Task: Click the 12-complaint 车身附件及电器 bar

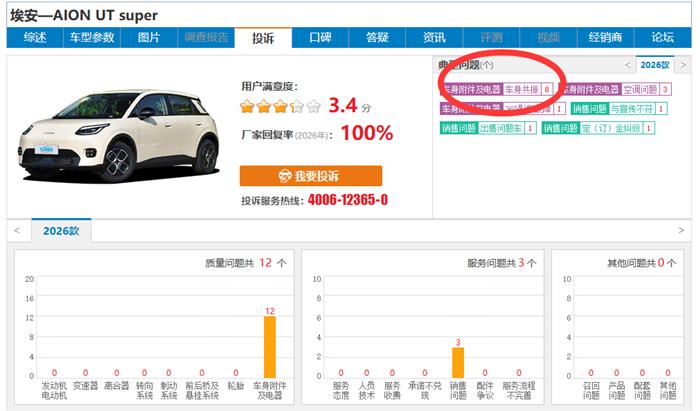Action: tap(270, 347)
